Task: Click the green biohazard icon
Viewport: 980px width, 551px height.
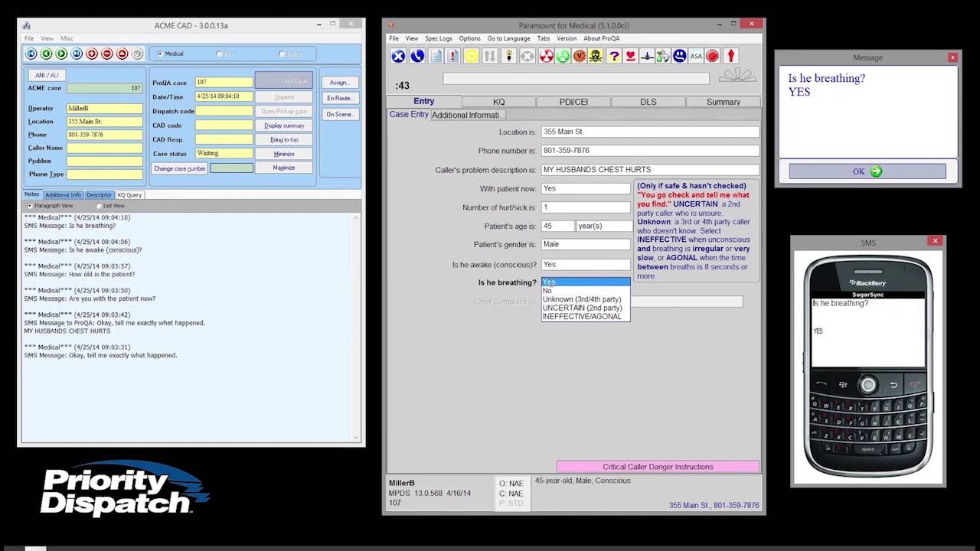Action: (x=563, y=56)
